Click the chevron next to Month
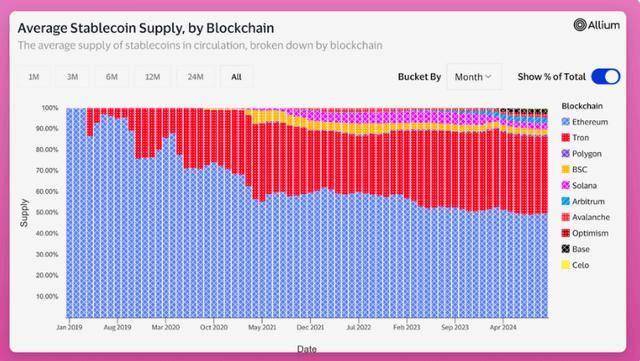 488,77
